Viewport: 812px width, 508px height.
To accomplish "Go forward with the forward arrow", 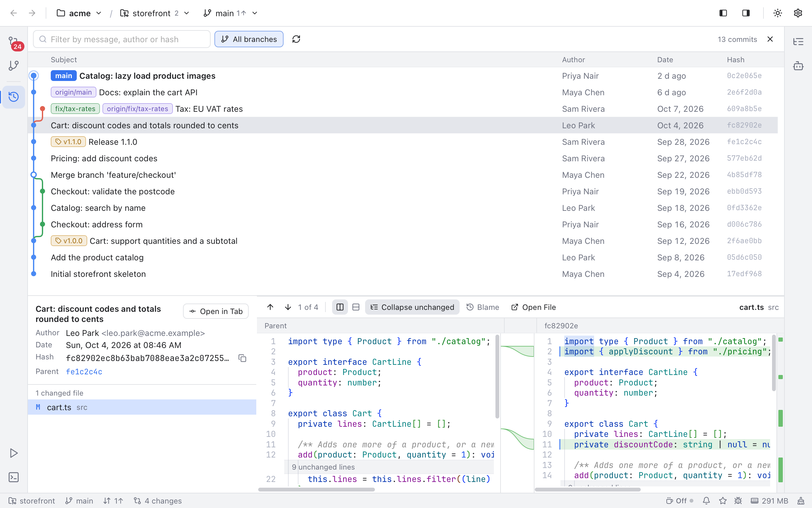I will click(x=32, y=13).
